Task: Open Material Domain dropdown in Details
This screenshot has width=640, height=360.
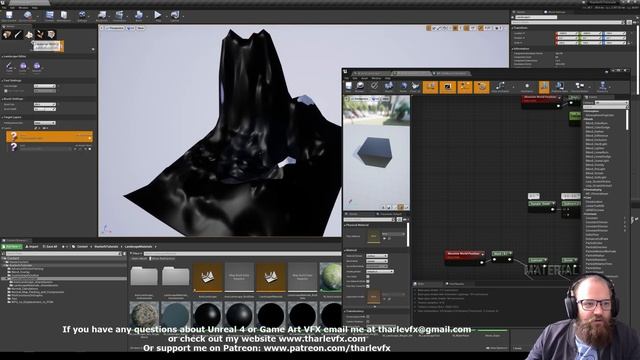Action: point(376,256)
